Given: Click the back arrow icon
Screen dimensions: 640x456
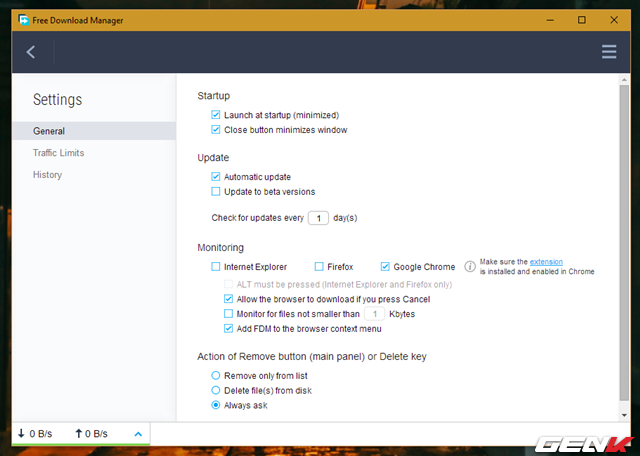Looking at the screenshot, I should pos(31,52).
